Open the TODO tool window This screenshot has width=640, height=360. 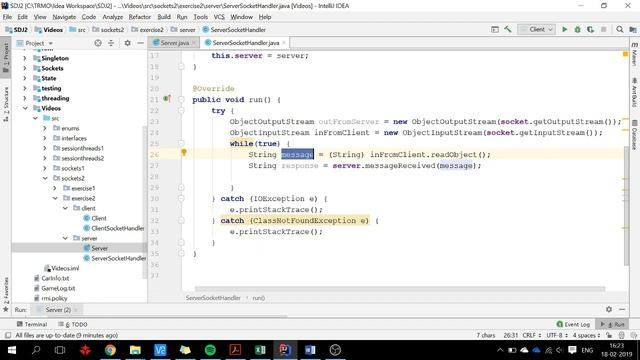(x=73, y=324)
